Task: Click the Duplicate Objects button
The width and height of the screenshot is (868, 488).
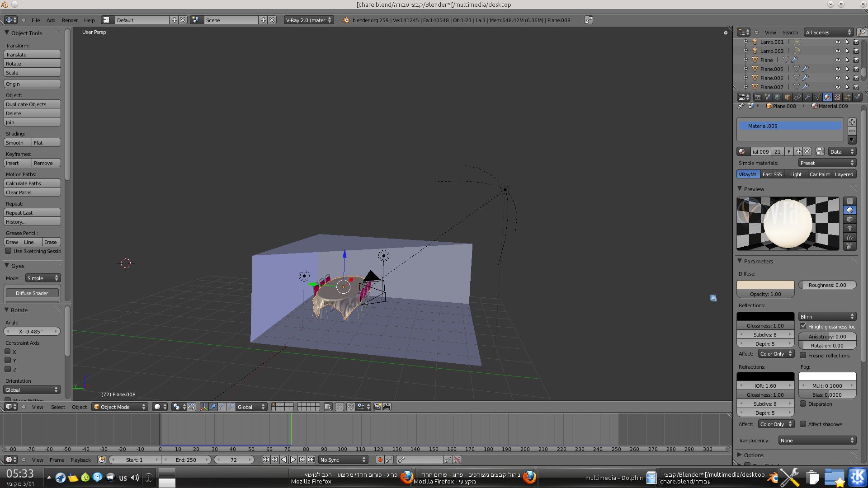Action: tap(32, 104)
